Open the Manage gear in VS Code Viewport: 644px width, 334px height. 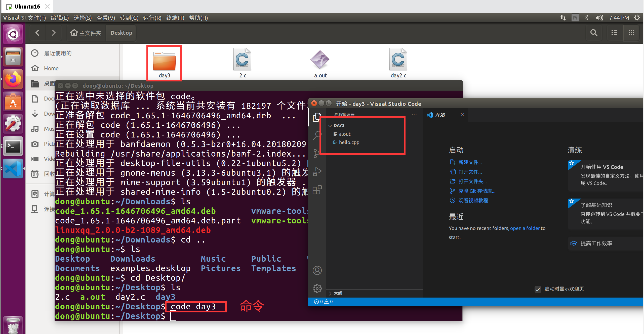click(x=317, y=288)
